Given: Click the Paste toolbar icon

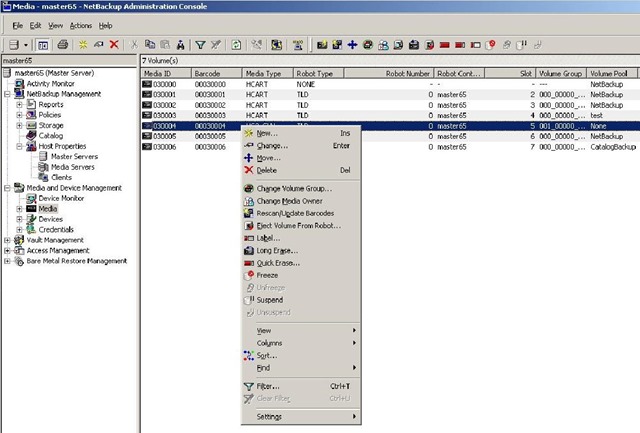Looking at the screenshot, I should coord(165,44).
